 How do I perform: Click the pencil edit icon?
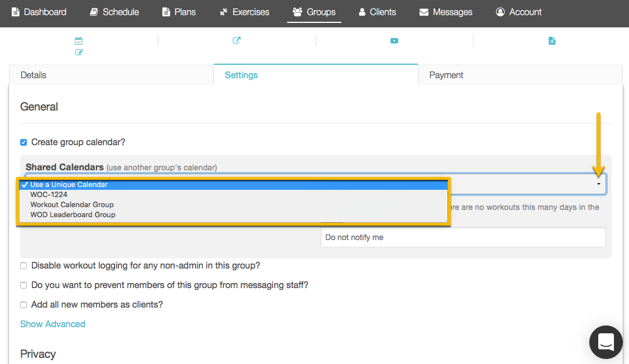(79, 52)
